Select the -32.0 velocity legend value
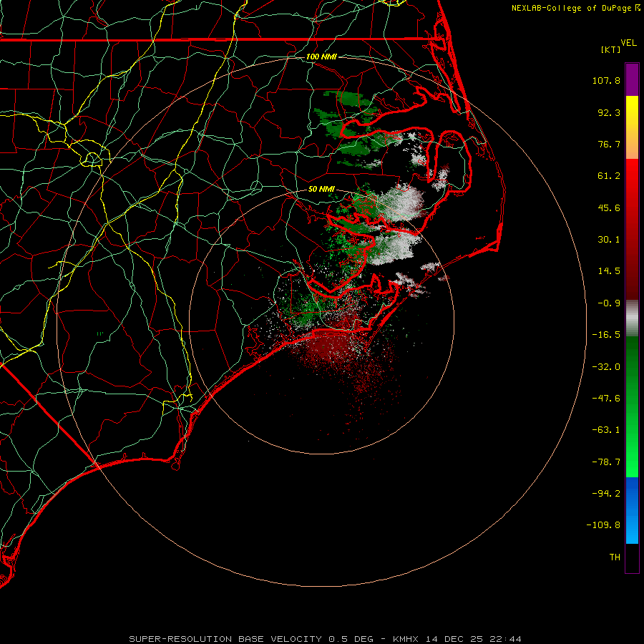The image size is (644, 644). pos(606,367)
